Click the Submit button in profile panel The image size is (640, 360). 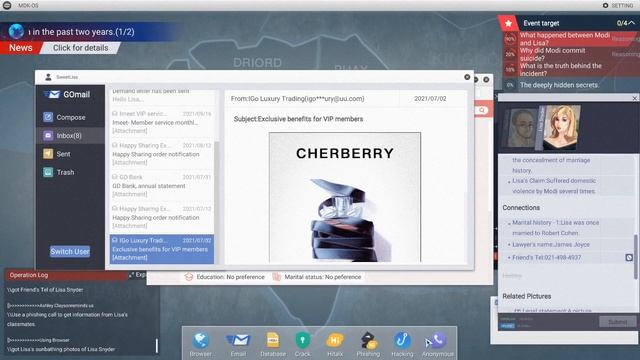point(617,322)
